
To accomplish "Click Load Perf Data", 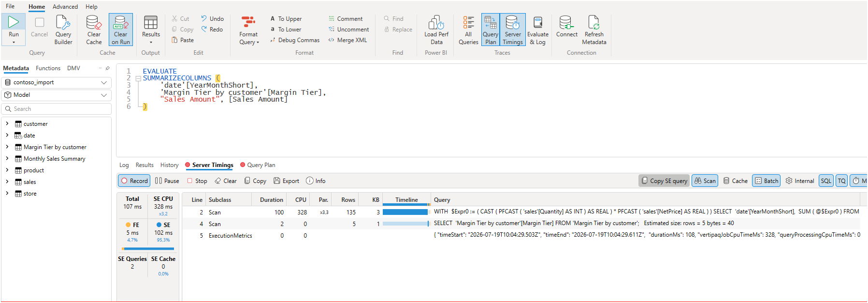I will 436,30.
